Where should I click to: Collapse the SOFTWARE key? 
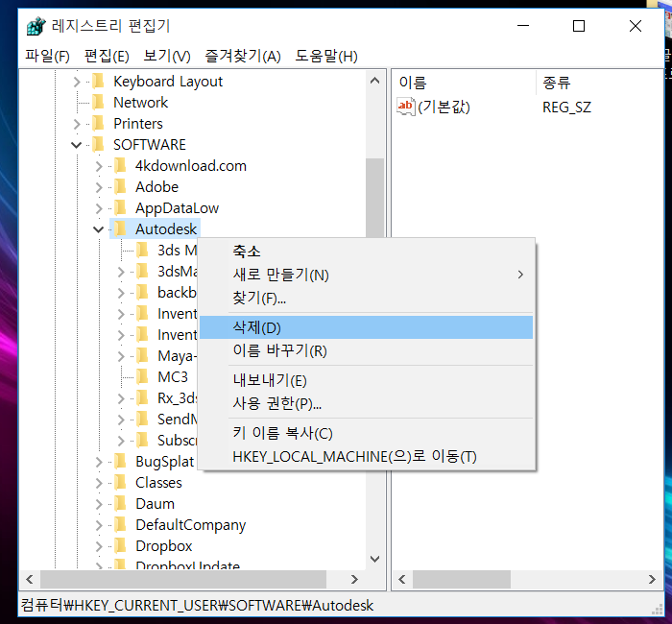[x=76, y=145]
